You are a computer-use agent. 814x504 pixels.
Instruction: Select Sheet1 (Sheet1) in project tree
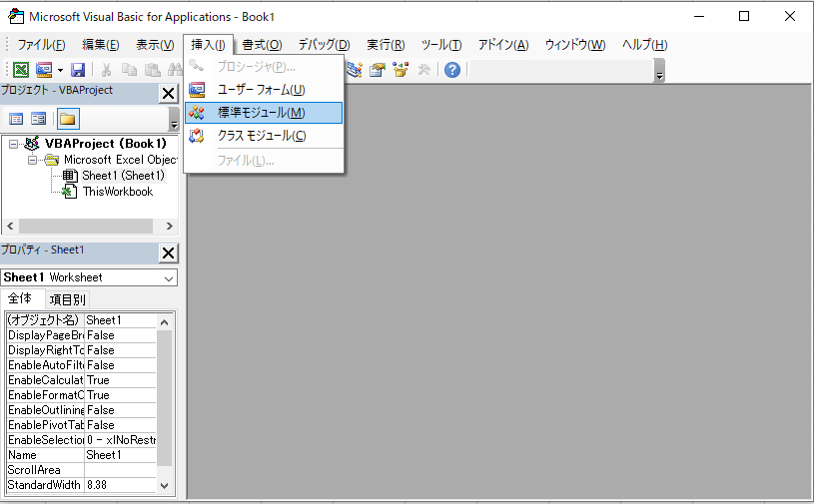[123, 176]
